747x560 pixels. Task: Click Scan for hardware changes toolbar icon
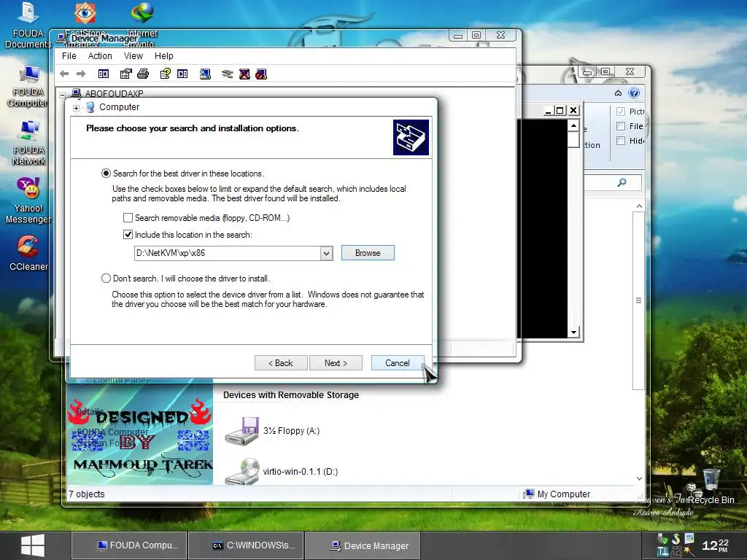click(x=205, y=74)
